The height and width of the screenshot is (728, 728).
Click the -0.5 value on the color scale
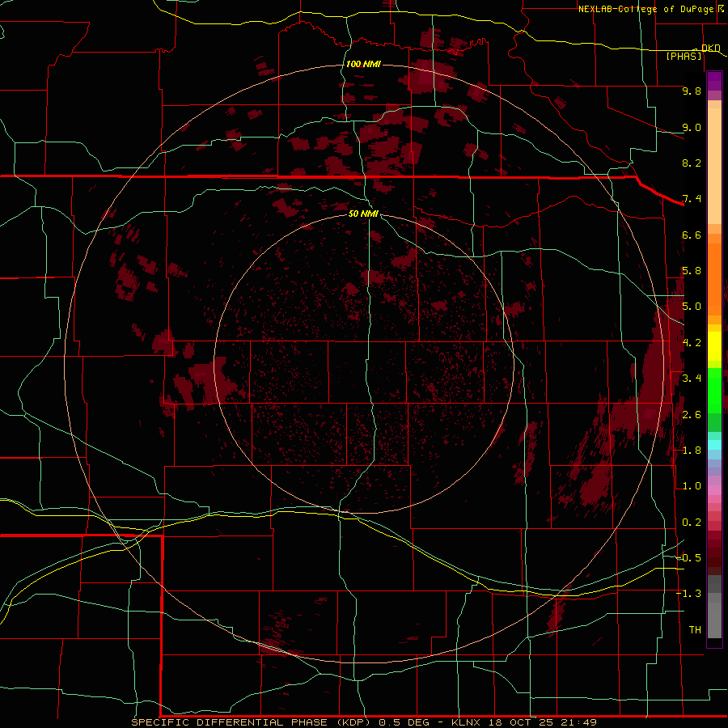point(689,557)
